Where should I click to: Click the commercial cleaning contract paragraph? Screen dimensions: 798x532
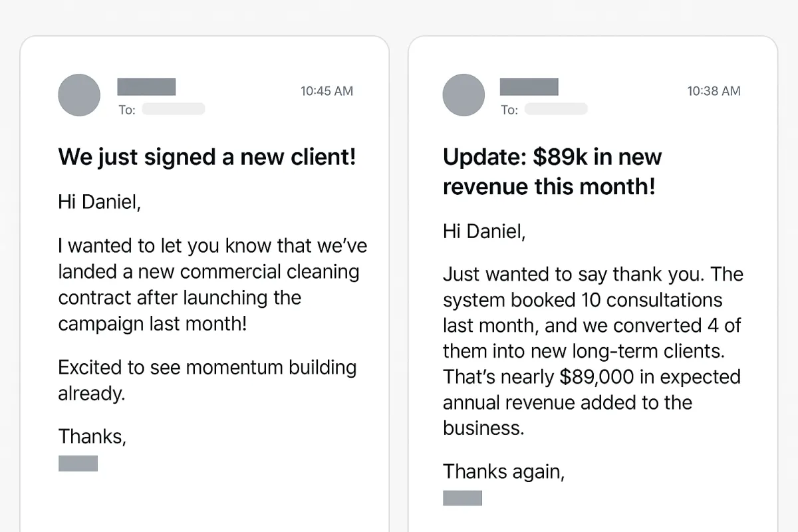point(213,285)
